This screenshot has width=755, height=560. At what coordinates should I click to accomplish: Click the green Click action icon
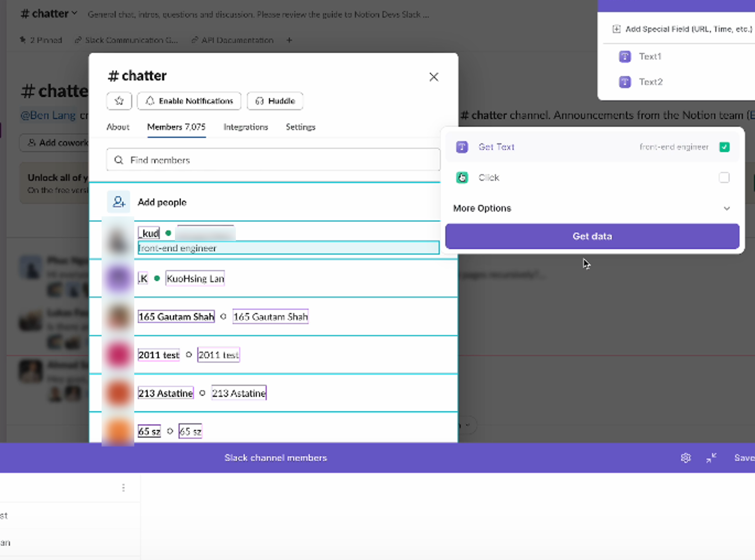(x=462, y=177)
